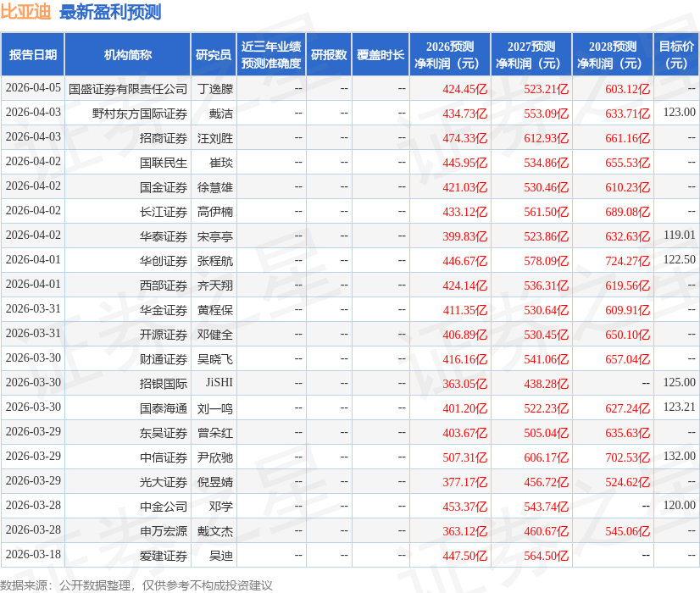700x593 pixels.
Task: Select the 研报数 column header
Action: point(329,55)
